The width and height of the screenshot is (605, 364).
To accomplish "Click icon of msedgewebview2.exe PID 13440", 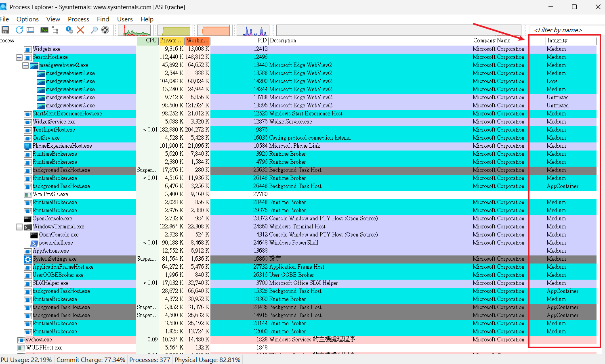I will pos(34,65).
